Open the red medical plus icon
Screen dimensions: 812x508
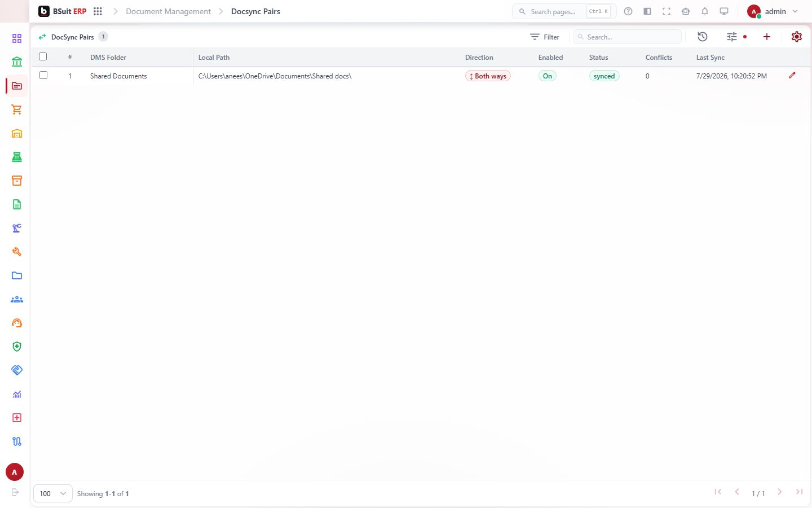17,418
